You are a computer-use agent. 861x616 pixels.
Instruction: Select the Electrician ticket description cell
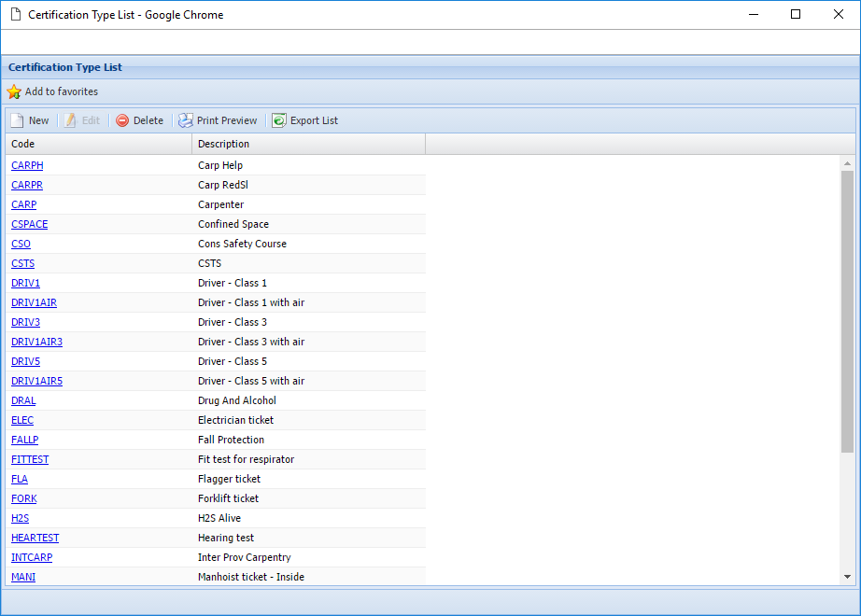[x=235, y=420]
